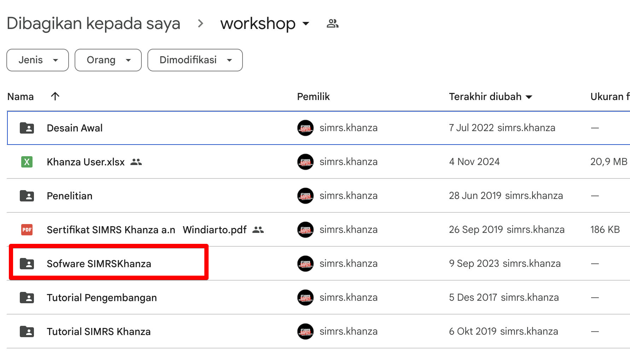Click owner avatar in Tutorial SIMRS Khanza row
630x364 pixels.
click(305, 331)
